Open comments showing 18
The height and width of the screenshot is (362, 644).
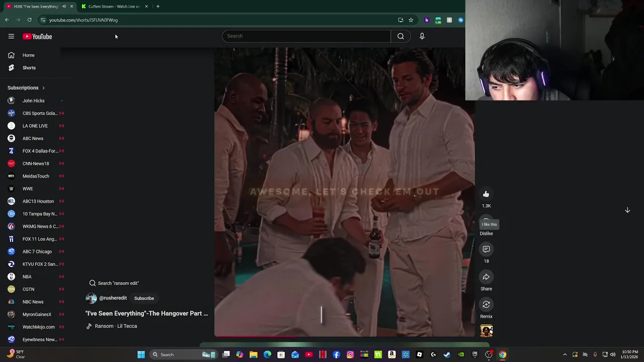pyautogui.click(x=486, y=249)
